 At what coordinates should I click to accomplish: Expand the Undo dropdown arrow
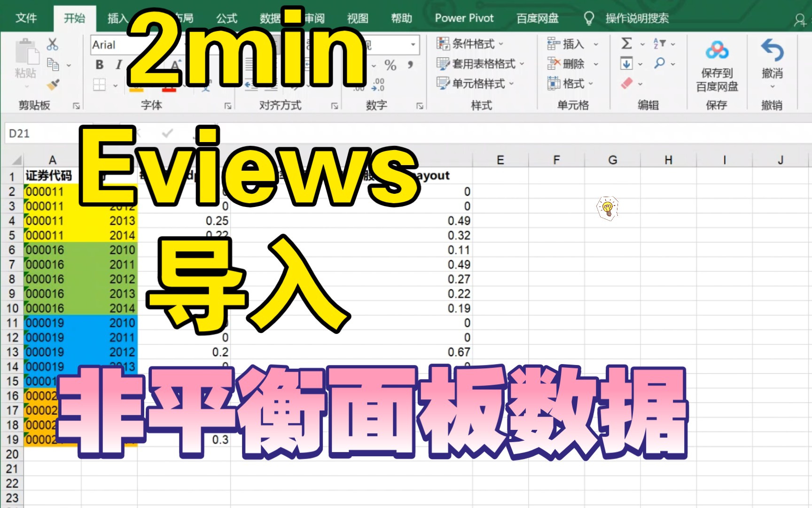pos(772,87)
